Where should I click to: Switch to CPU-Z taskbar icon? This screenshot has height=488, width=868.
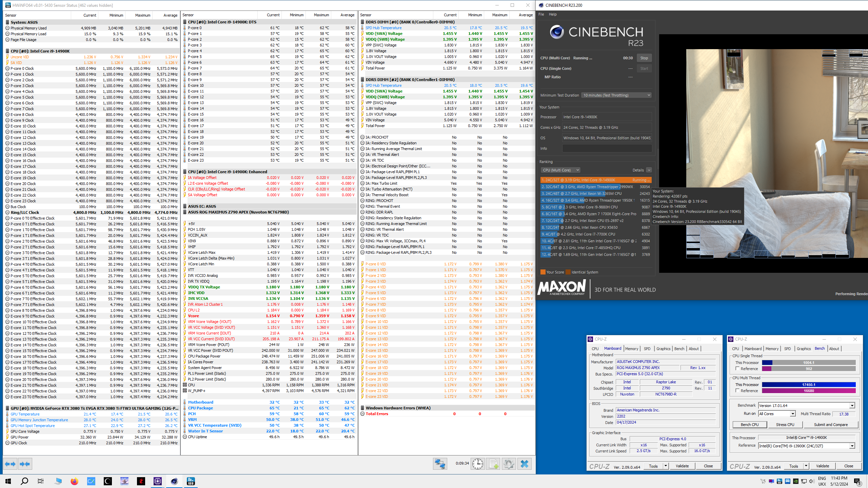pos(158,481)
